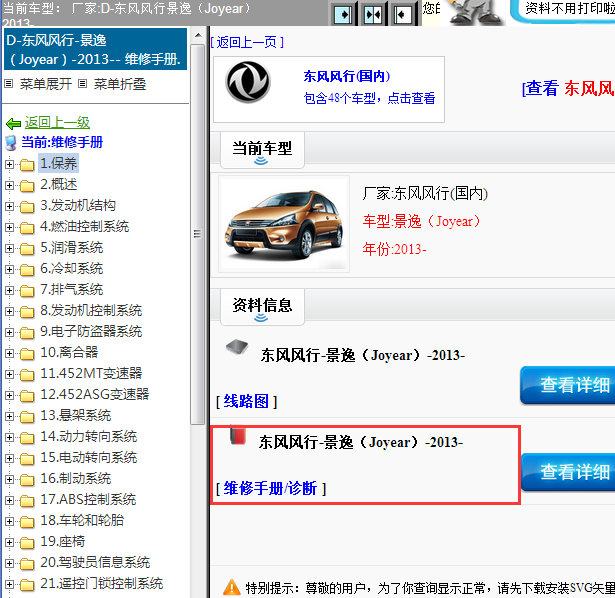Click the blue panel title D-东风风行-景逸
Viewport: 615px width, 598px height.
click(x=95, y=50)
